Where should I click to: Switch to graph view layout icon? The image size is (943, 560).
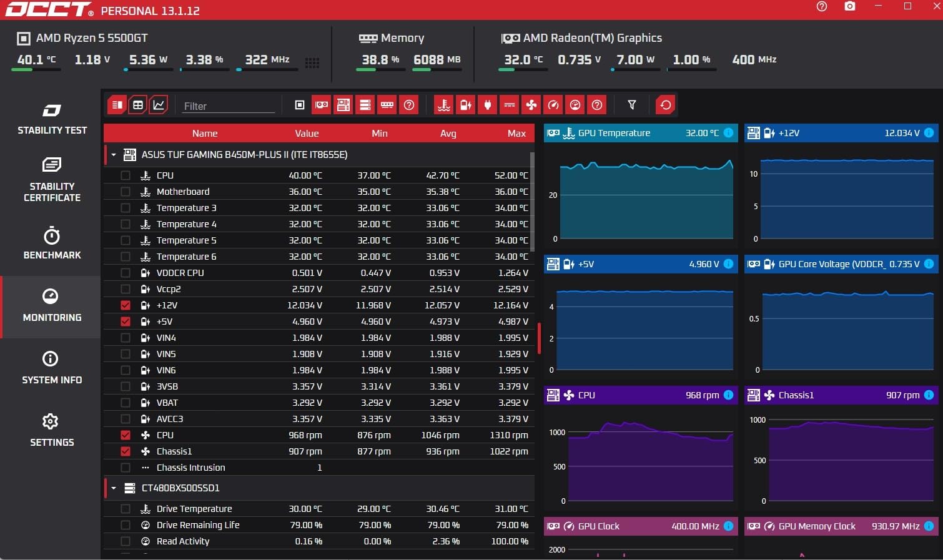pyautogui.click(x=159, y=105)
